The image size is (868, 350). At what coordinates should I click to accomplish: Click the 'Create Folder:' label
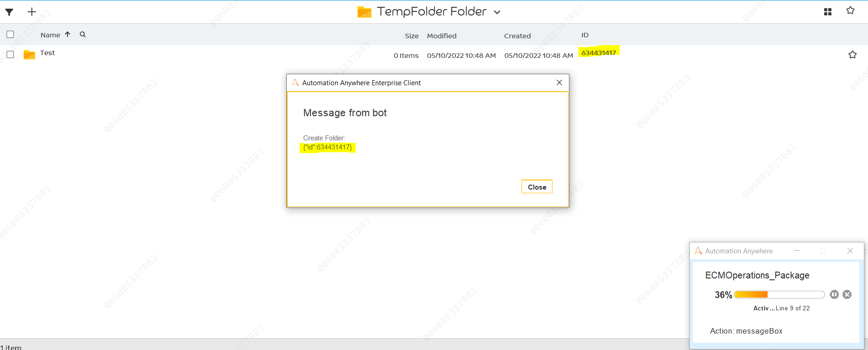[x=324, y=138]
